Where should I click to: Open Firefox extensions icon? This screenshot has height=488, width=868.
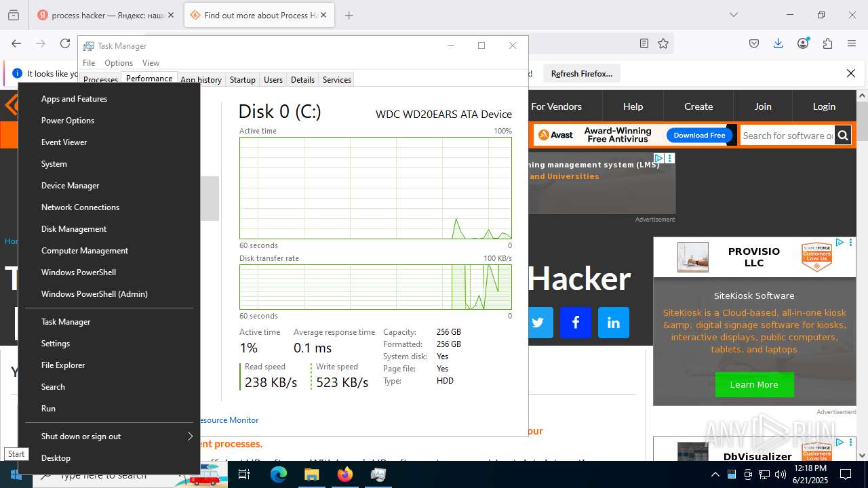tap(827, 43)
